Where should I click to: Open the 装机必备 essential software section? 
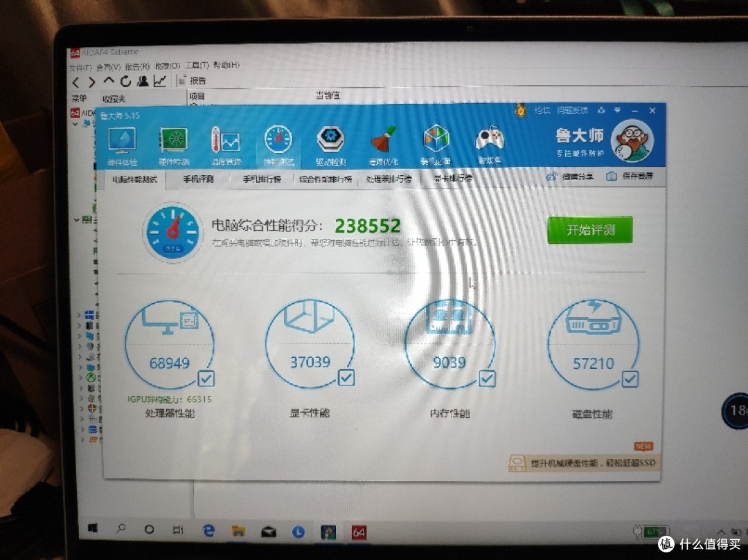click(x=436, y=145)
